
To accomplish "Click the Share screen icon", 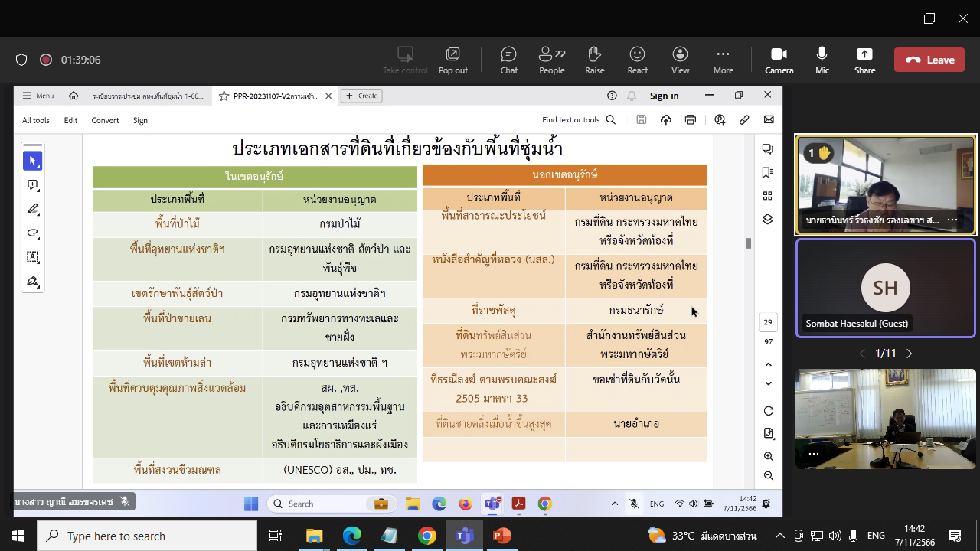I will tap(864, 60).
